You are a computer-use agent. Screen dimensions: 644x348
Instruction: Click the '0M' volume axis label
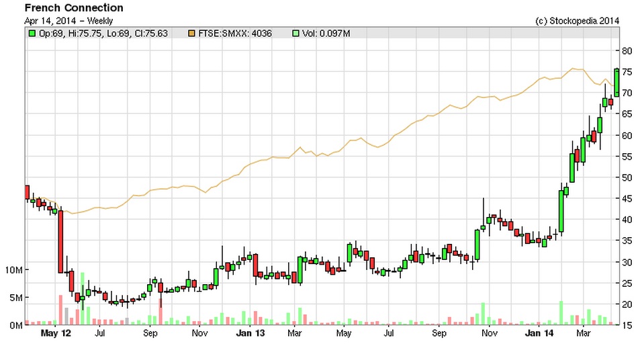(x=16, y=325)
